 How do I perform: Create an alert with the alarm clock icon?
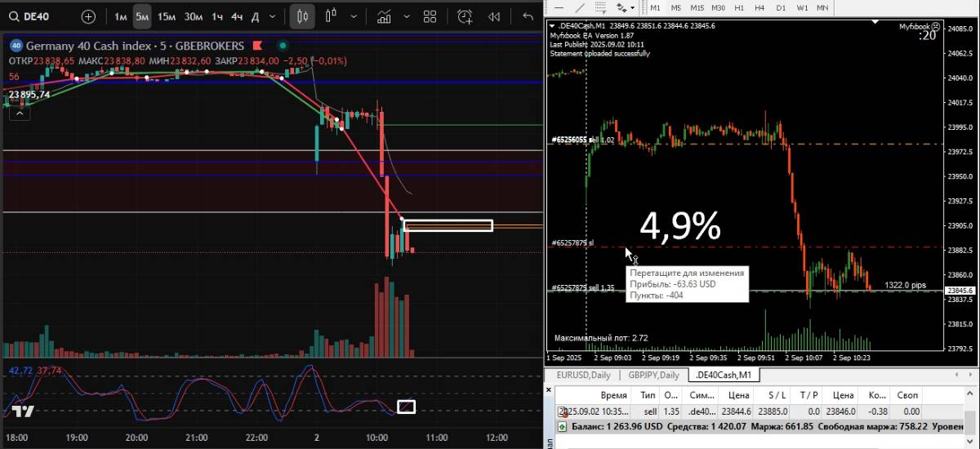[465, 16]
